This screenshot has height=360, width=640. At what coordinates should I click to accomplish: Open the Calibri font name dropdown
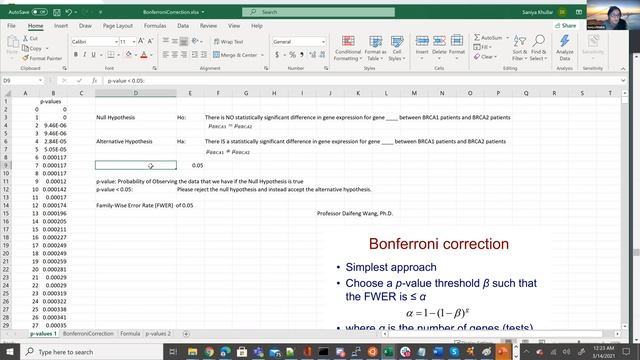(x=116, y=42)
